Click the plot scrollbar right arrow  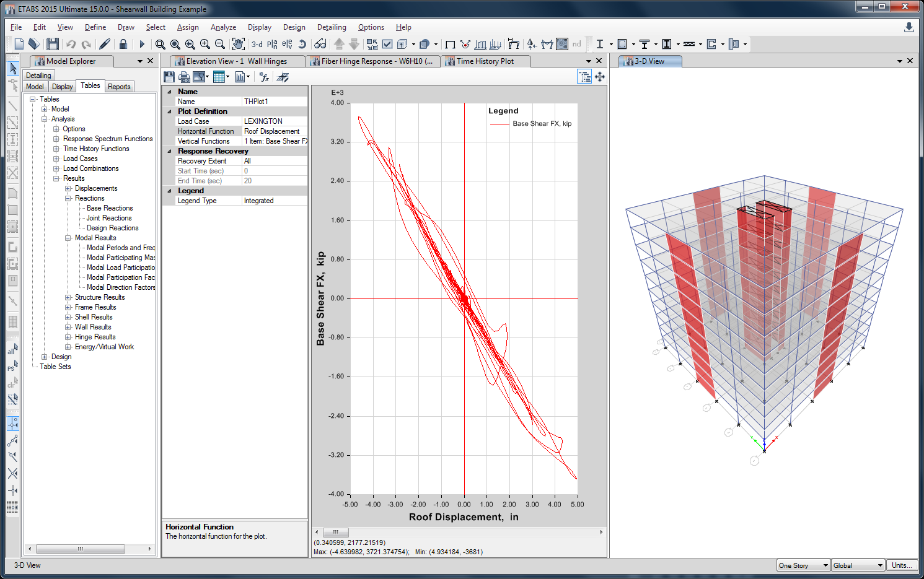pos(601,532)
